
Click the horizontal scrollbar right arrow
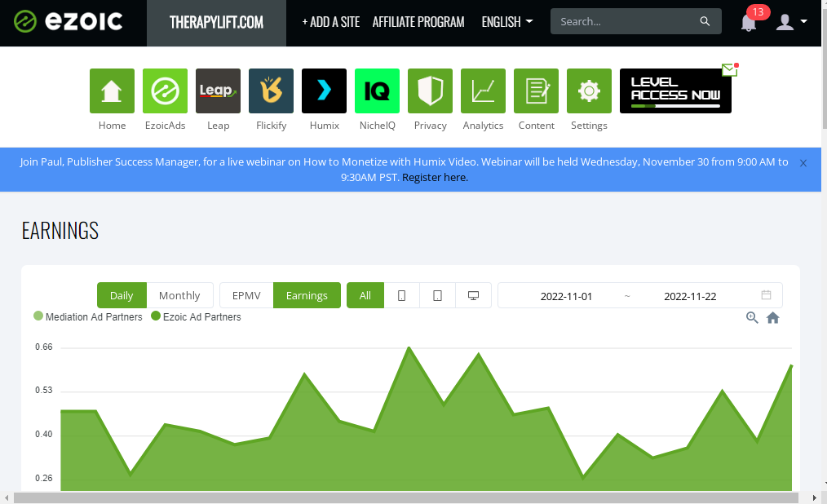pyautogui.click(x=814, y=497)
